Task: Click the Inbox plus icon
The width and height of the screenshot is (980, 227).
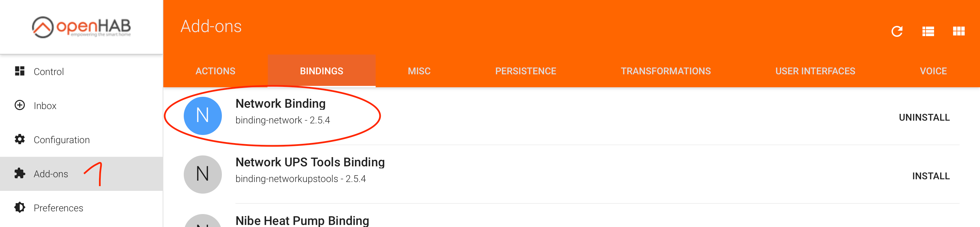Action: [20, 105]
